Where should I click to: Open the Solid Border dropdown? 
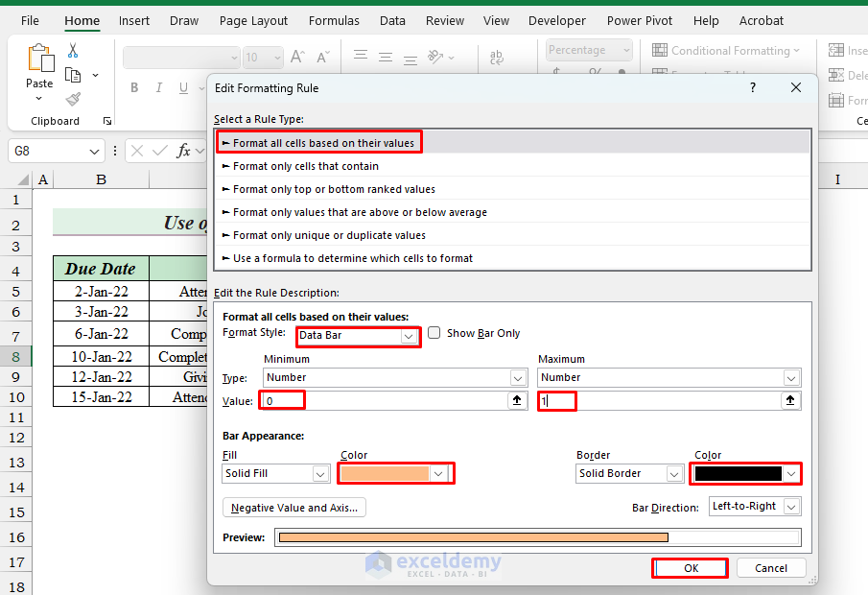tap(673, 474)
